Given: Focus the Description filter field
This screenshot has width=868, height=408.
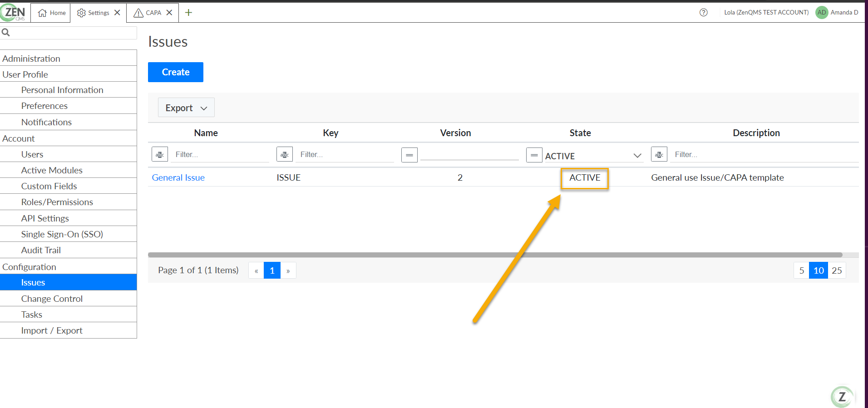Looking at the screenshot, I should [x=765, y=155].
